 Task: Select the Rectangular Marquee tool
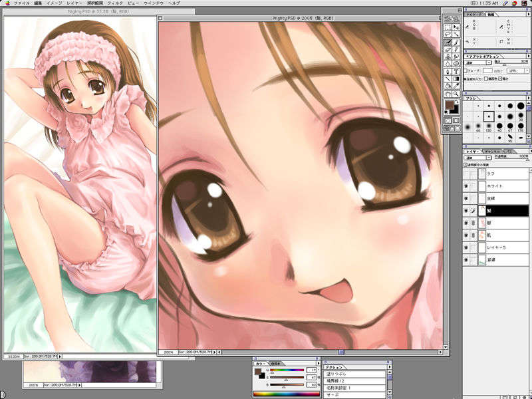pyautogui.click(x=448, y=27)
